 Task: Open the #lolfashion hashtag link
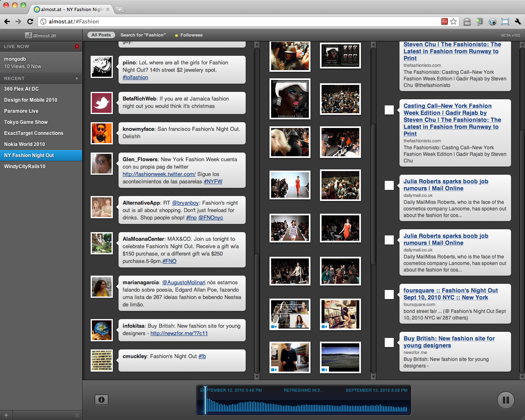click(135, 78)
